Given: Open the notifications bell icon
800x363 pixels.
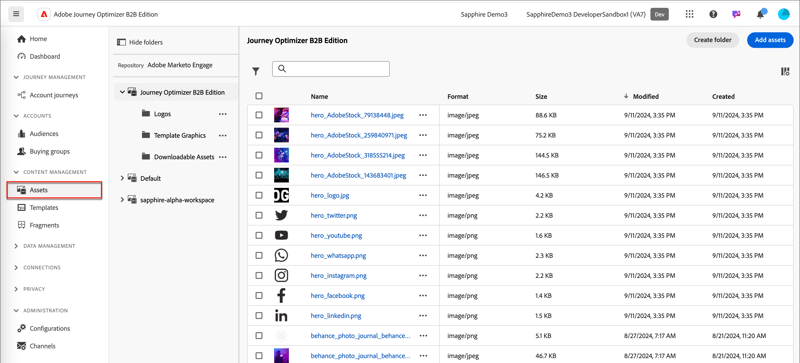Looking at the screenshot, I should [760, 14].
